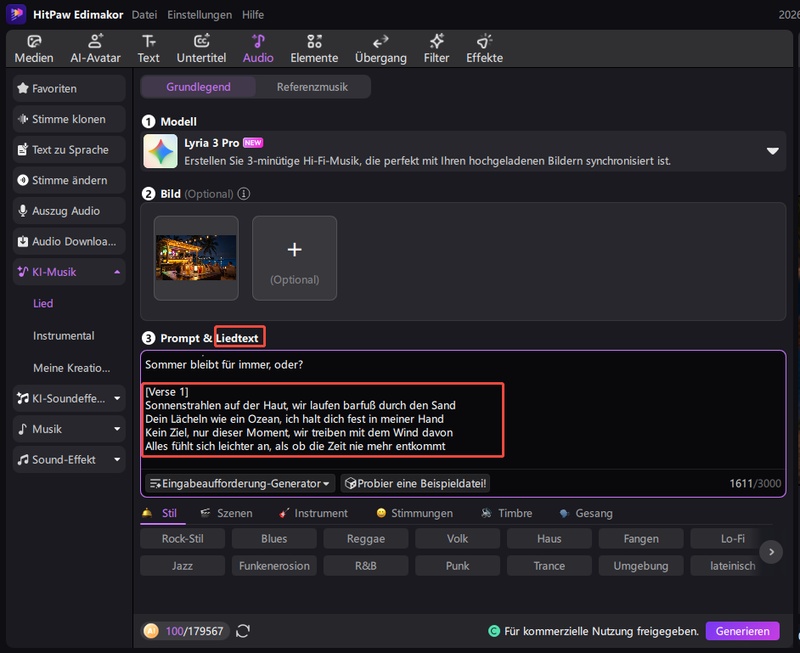Image resolution: width=800 pixels, height=653 pixels.
Task: Click Probier eine Beispieldatei button
Action: [415, 483]
